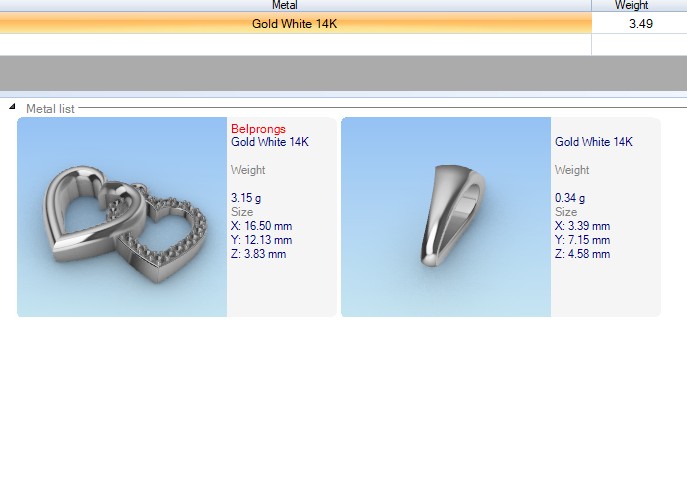Click the Y: 7.15 mm size value

582,240
